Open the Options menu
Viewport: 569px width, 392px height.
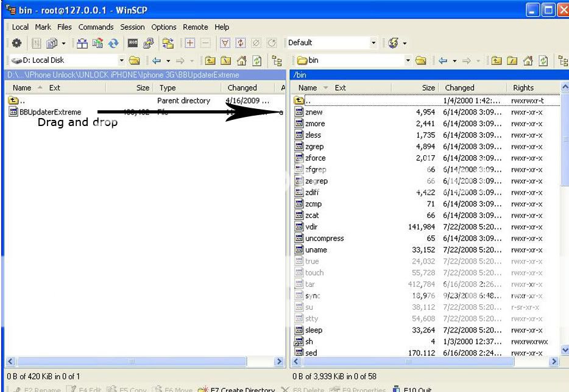(164, 27)
